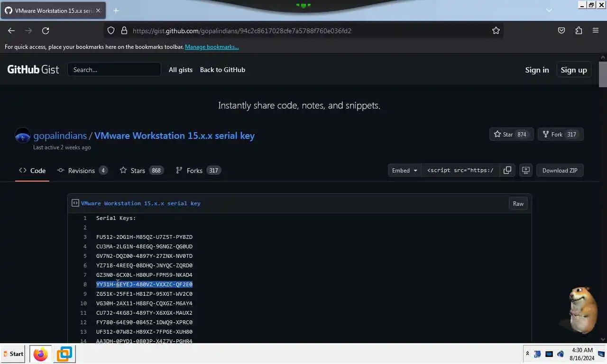This screenshot has height=364, width=607.
Task: Open the Embed dropdown menu
Action: (x=405, y=170)
